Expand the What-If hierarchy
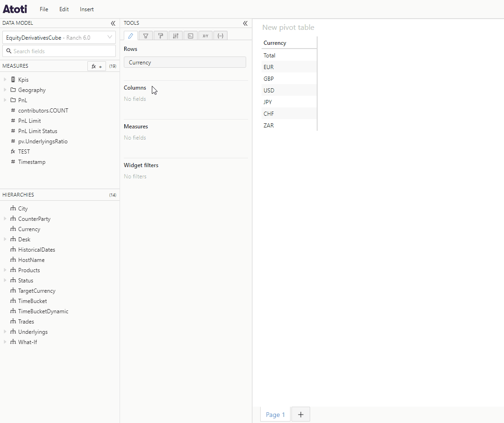The image size is (504, 423). 5,342
